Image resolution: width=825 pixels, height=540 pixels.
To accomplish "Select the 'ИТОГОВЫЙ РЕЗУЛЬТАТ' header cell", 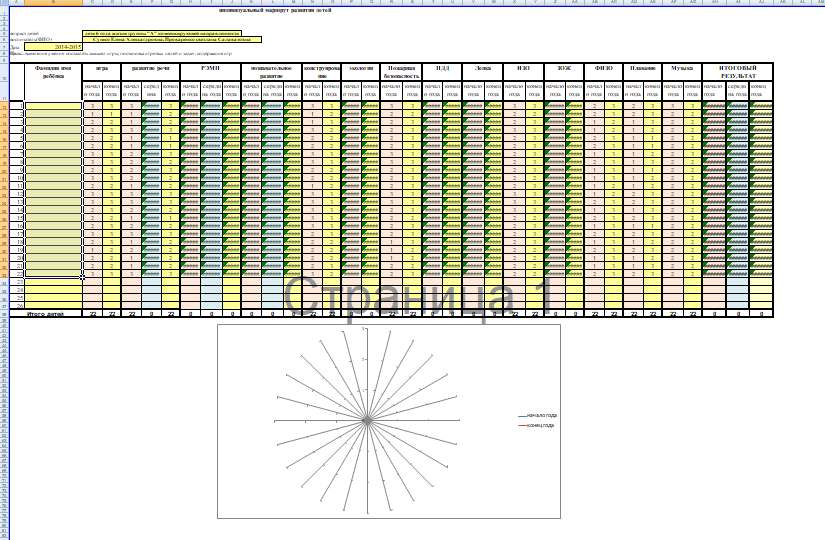I will [x=741, y=71].
